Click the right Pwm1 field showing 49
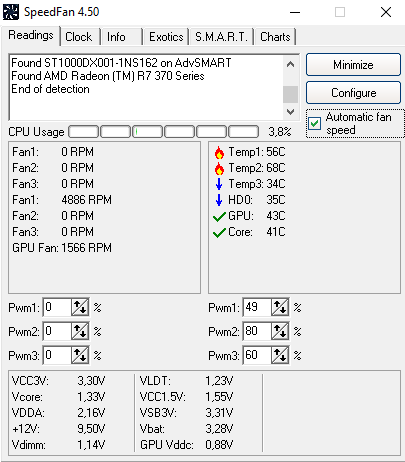 point(257,307)
